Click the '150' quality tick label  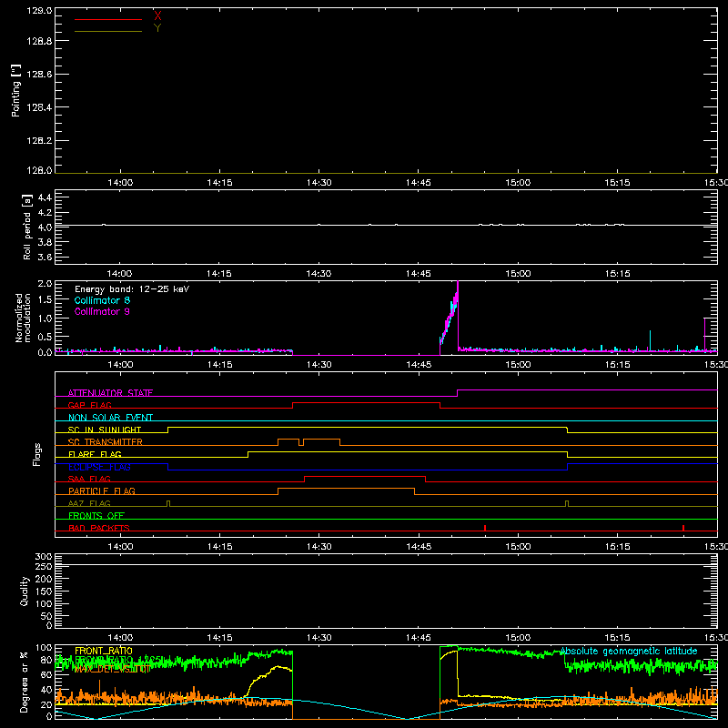[x=44, y=591]
